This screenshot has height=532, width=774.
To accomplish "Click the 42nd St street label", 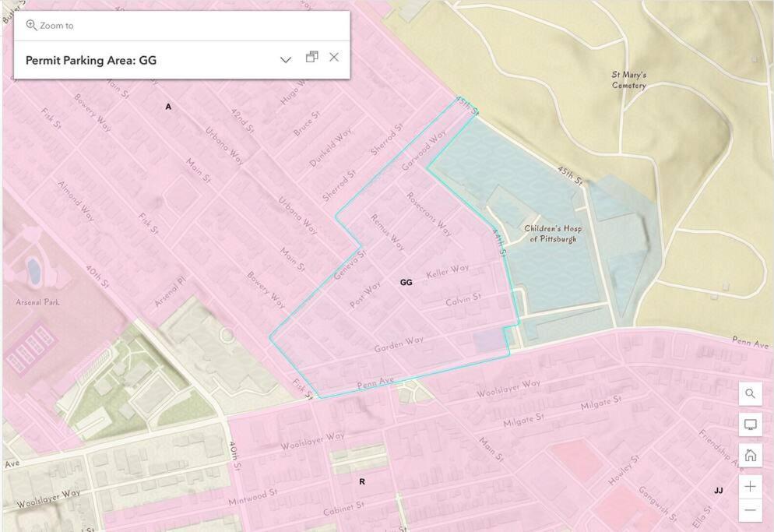I will [x=242, y=121].
